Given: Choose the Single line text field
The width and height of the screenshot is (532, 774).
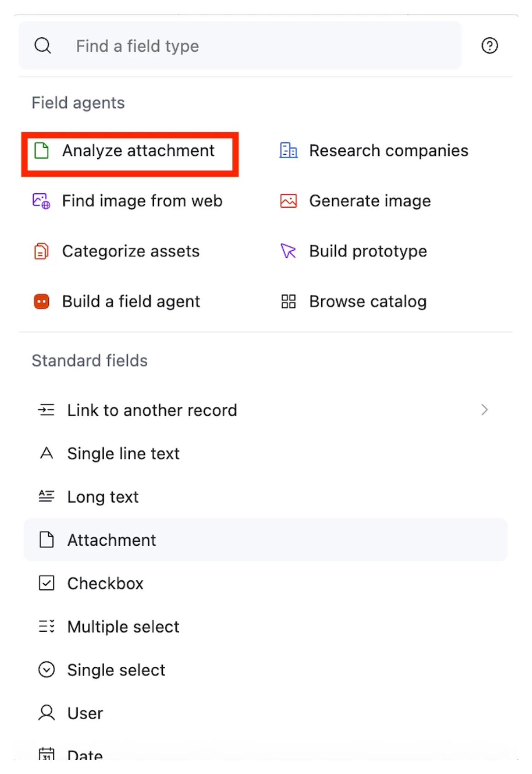Looking at the screenshot, I should coord(124,453).
